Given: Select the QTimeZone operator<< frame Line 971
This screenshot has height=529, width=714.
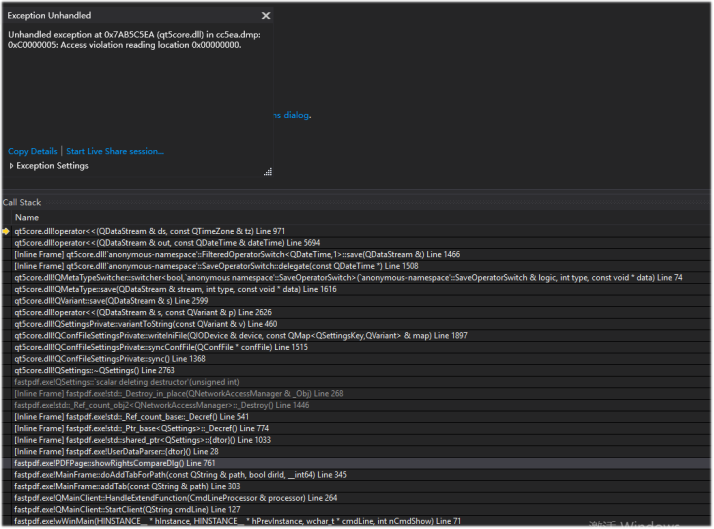Looking at the screenshot, I should (x=150, y=231).
